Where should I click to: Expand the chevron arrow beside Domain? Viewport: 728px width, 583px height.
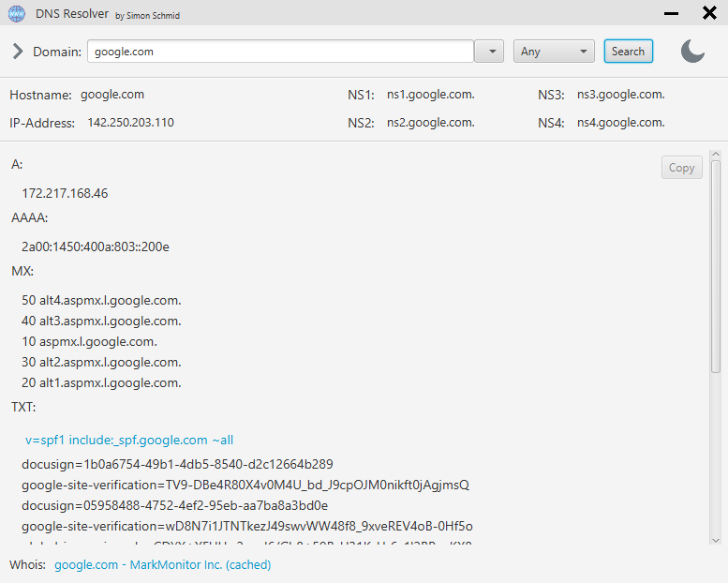tap(18, 52)
